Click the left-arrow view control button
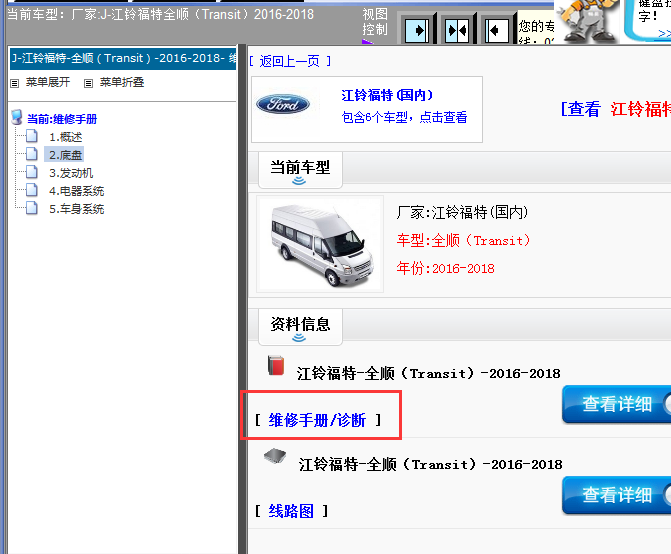The width and height of the screenshot is (671, 554). 496,30
